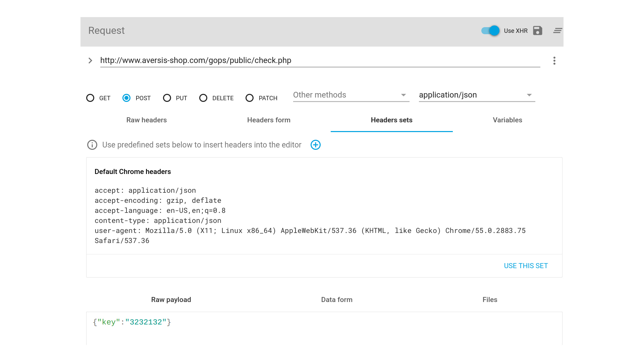644x362 pixels.
Task: Expand the URL details chevron
Action: (90, 61)
